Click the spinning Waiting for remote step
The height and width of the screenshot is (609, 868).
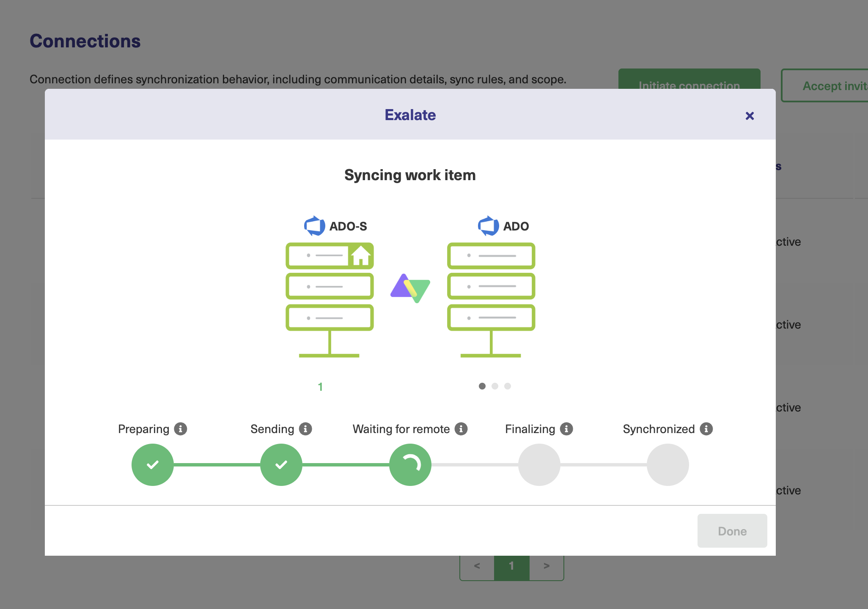410,465
